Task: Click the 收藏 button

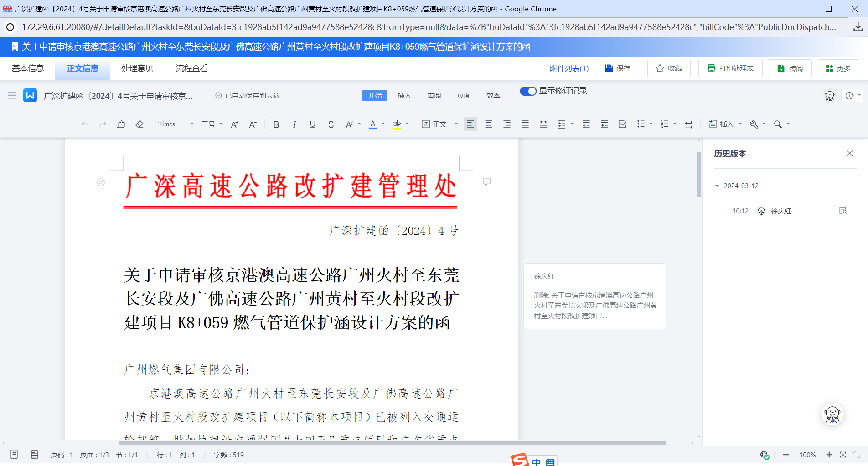Action: 669,68
